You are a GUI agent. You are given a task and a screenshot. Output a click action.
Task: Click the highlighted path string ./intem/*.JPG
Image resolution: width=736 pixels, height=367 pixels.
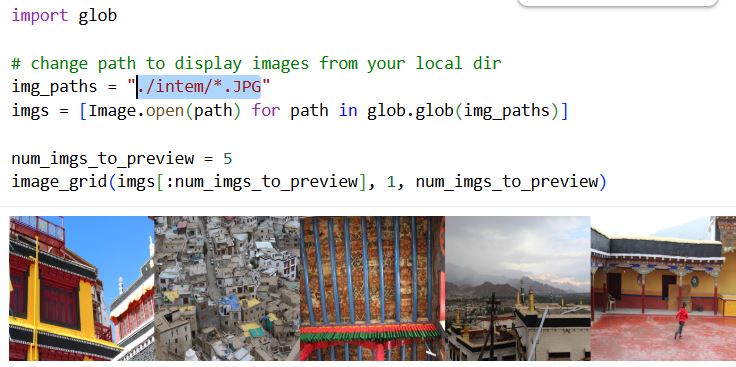(199, 87)
